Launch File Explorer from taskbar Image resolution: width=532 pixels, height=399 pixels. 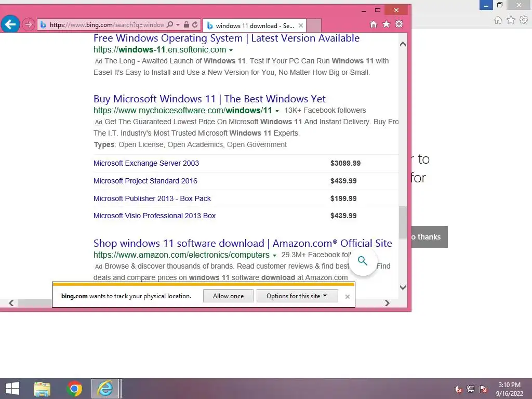[x=42, y=389]
